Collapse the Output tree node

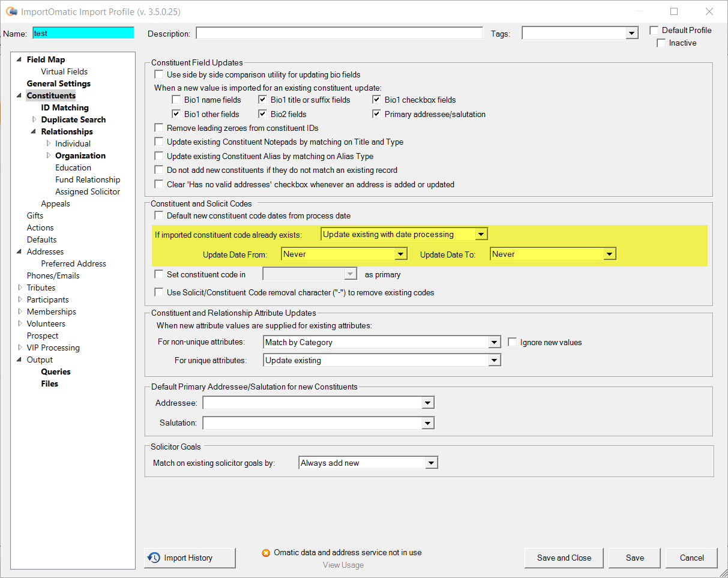(19, 360)
